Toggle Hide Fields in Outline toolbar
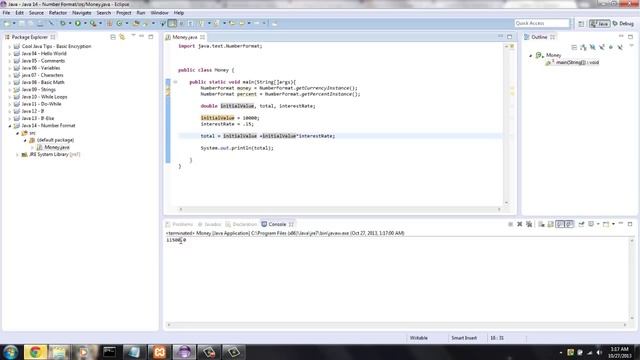 pos(592,47)
